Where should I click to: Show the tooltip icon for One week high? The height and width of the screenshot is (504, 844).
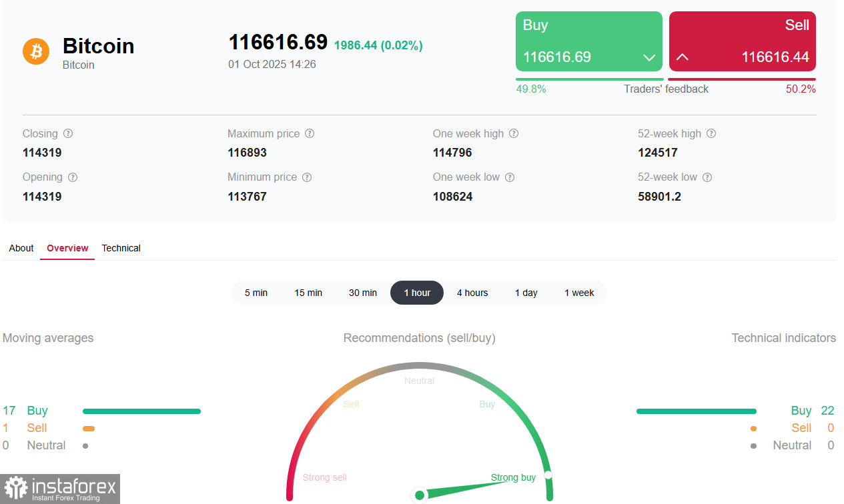(514, 133)
